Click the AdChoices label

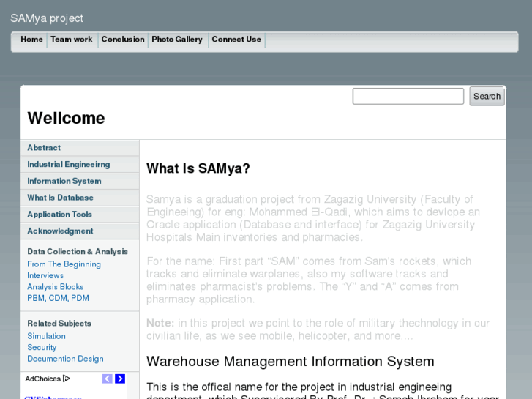(x=42, y=379)
